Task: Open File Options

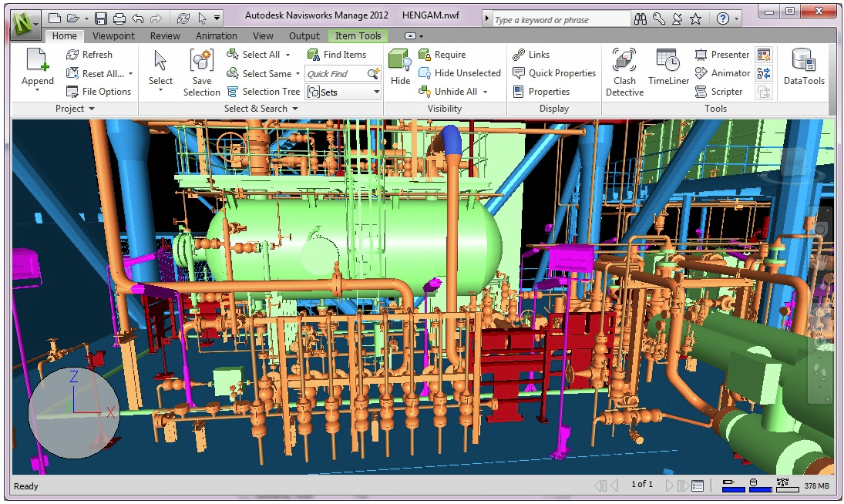Action: [x=99, y=92]
